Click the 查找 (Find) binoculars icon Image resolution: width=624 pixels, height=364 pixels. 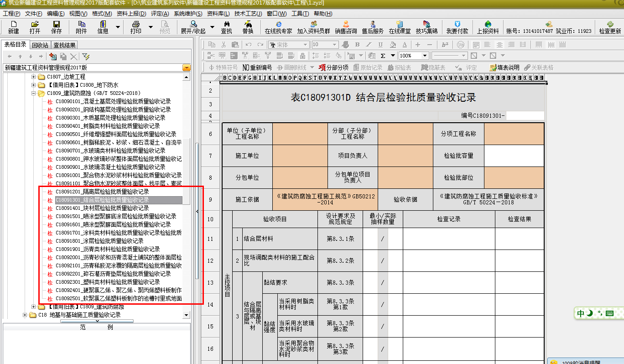226,27
